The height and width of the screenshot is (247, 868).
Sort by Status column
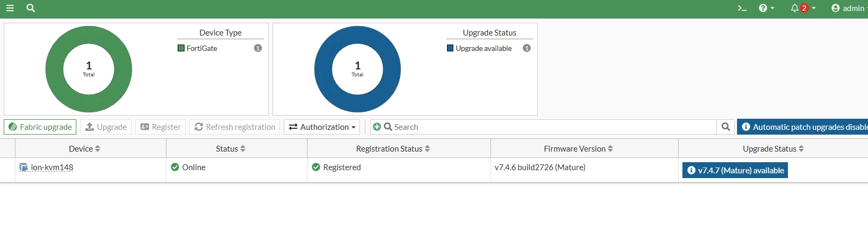(x=231, y=148)
